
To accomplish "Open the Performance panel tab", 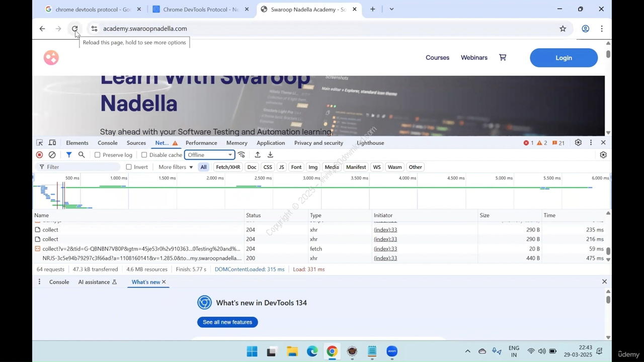I will (201, 143).
